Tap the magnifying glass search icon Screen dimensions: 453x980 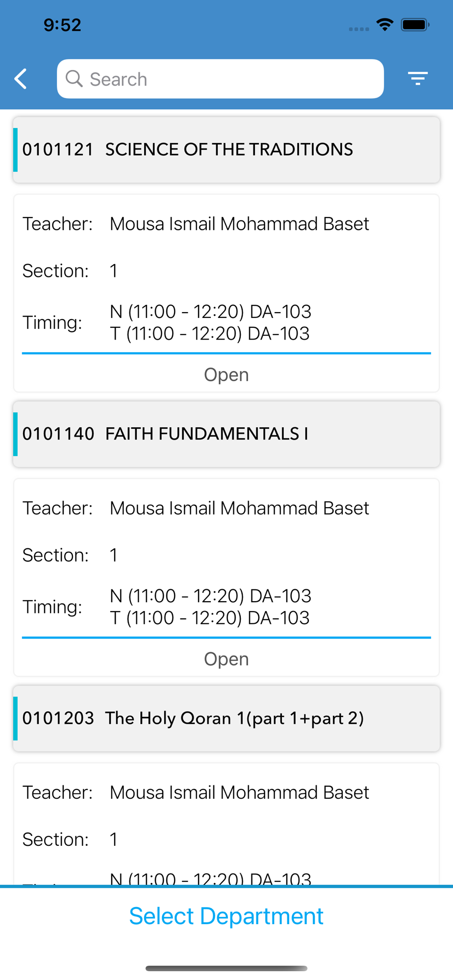point(74,78)
